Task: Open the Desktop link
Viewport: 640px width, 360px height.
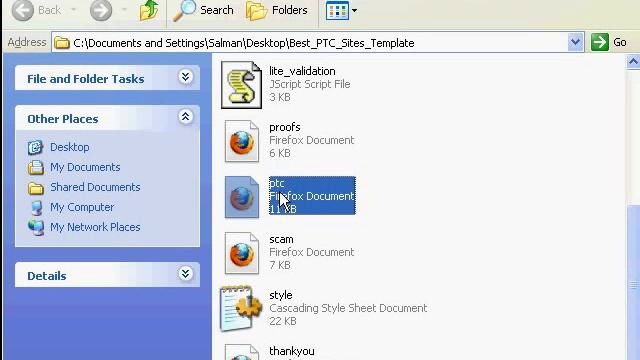Action: [69, 147]
